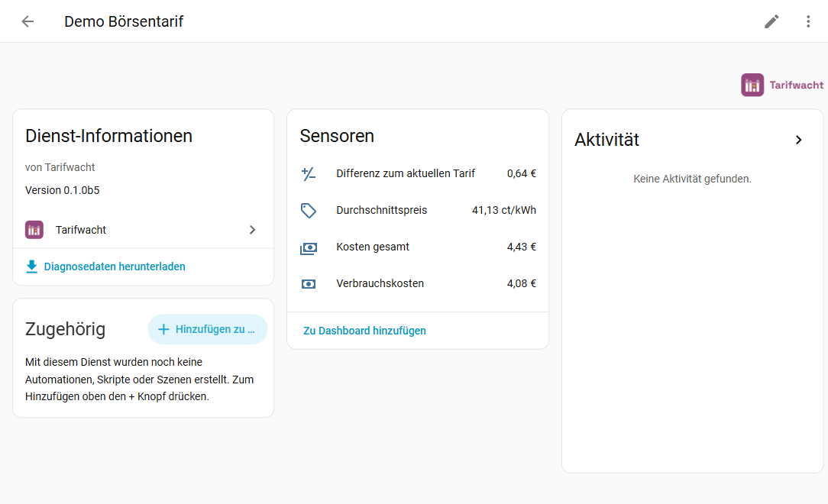Image resolution: width=828 pixels, height=504 pixels.
Task: Go back using the left arrow
Action: tap(27, 21)
